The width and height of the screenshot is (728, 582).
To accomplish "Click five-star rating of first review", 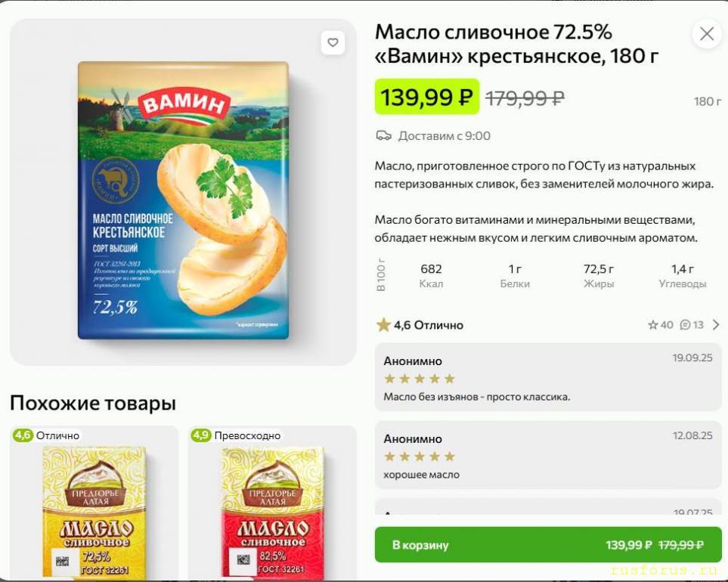I will click(419, 379).
